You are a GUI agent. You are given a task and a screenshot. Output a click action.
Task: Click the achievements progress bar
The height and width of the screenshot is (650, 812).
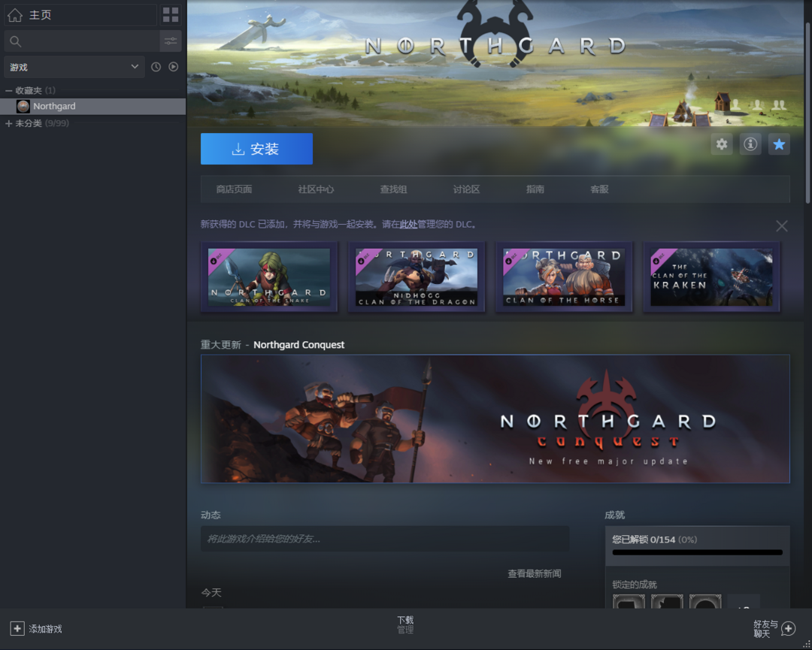click(x=697, y=552)
